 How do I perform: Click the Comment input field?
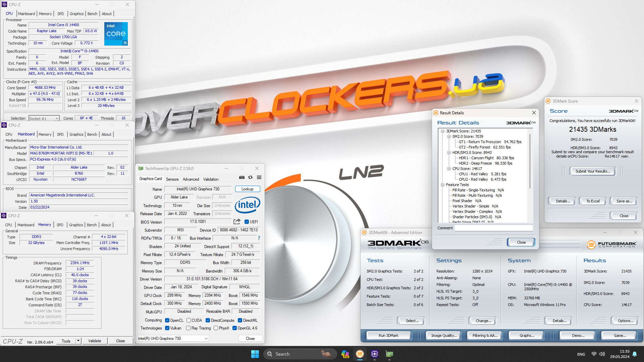click(493, 228)
